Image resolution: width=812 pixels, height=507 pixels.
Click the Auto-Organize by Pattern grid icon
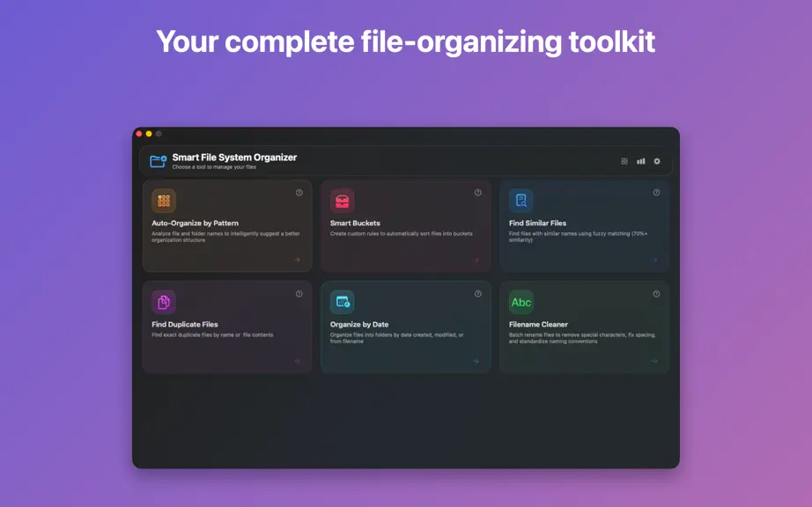(x=164, y=201)
